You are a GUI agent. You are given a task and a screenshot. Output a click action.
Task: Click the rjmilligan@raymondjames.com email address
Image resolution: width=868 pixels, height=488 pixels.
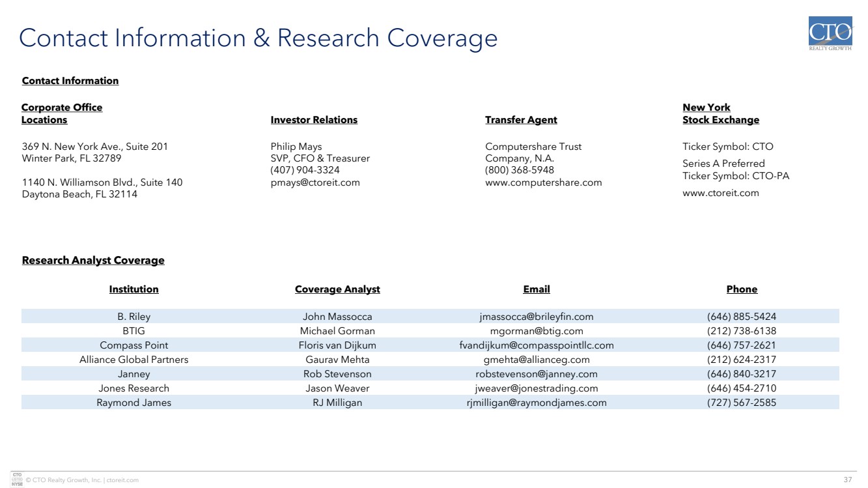coord(537,403)
